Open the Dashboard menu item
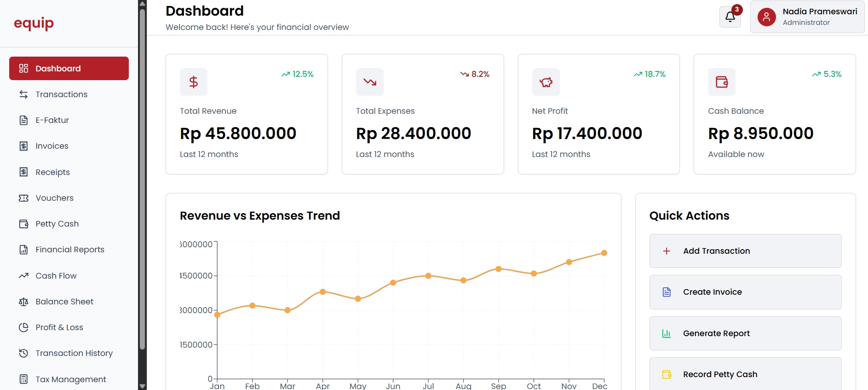The height and width of the screenshot is (390, 868). pyautogui.click(x=69, y=68)
